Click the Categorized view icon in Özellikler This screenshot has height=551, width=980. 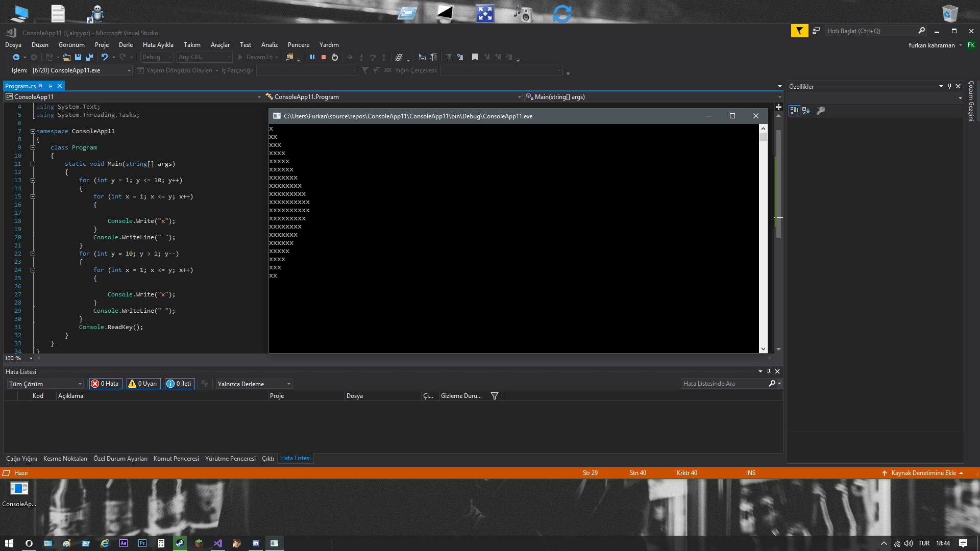coord(794,111)
